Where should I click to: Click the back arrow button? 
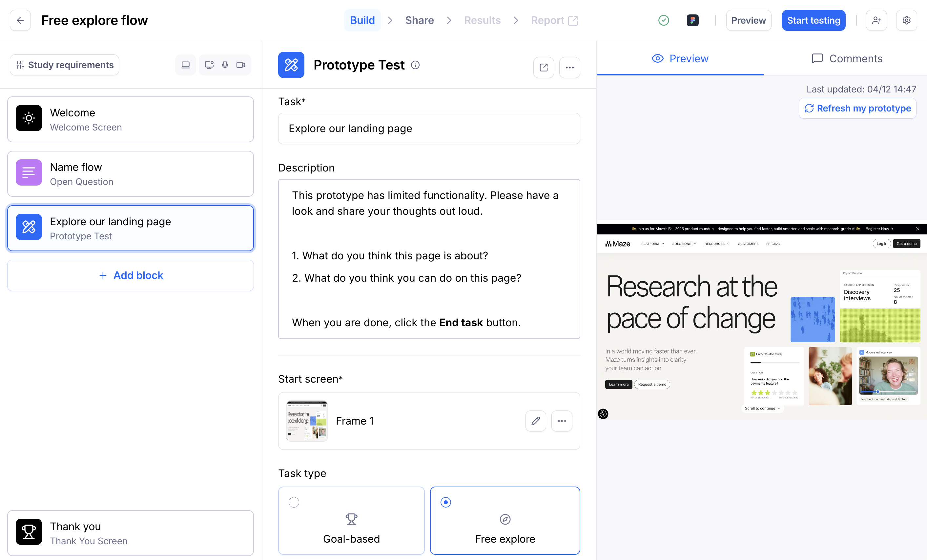point(20,20)
